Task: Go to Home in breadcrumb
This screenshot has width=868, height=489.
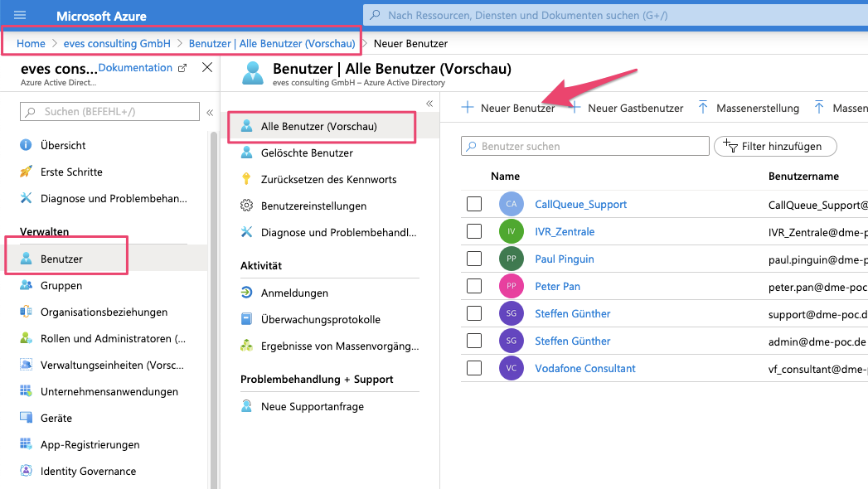Action: pyautogui.click(x=31, y=43)
